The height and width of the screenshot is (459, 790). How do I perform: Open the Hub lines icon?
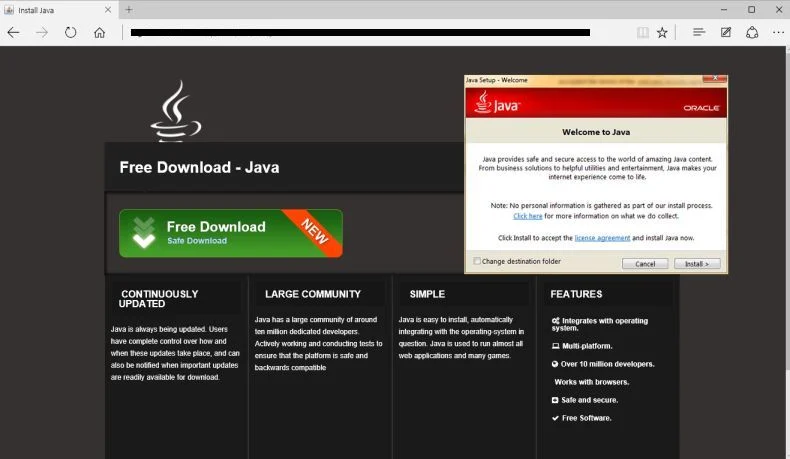pos(699,32)
